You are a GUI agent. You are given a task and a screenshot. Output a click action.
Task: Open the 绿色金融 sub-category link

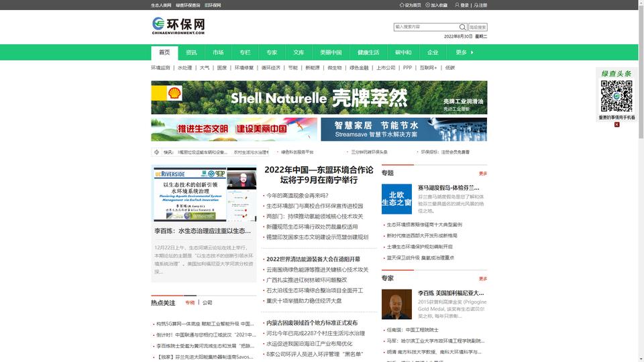click(359, 68)
